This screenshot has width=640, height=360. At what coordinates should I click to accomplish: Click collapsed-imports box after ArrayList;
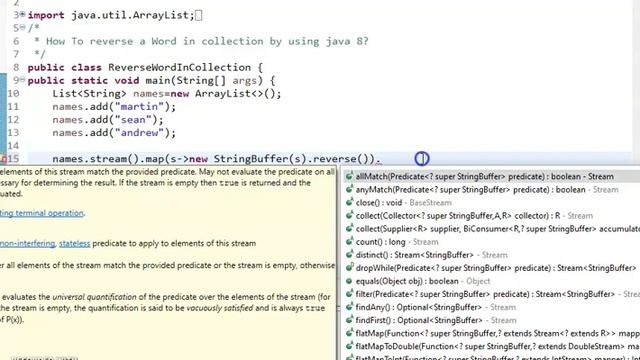coord(198,16)
